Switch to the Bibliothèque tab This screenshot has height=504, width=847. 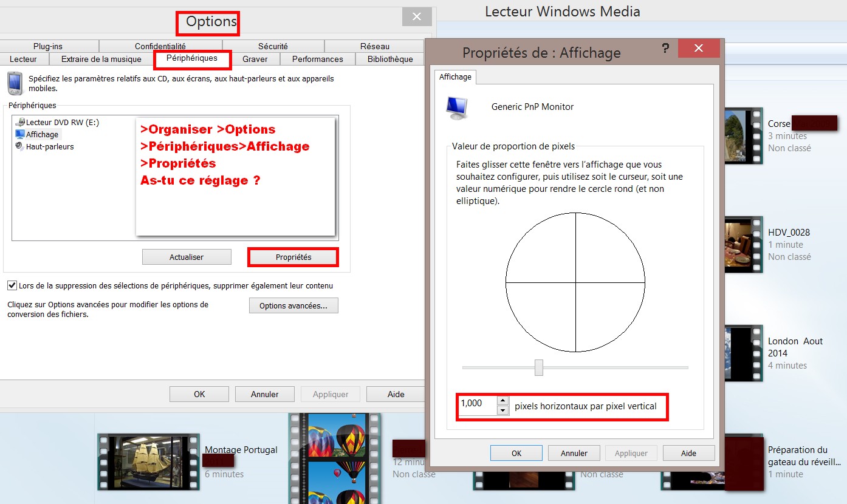click(390, 59)
